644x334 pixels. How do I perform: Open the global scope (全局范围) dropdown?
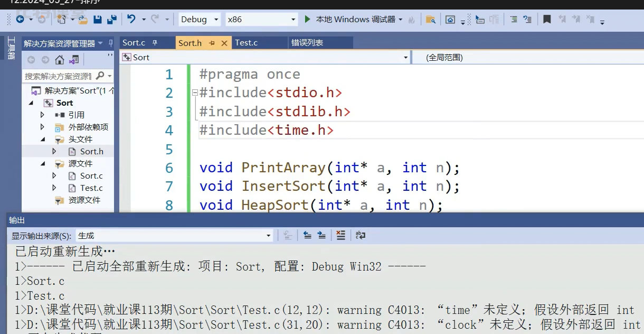click(x=528, y=57)
